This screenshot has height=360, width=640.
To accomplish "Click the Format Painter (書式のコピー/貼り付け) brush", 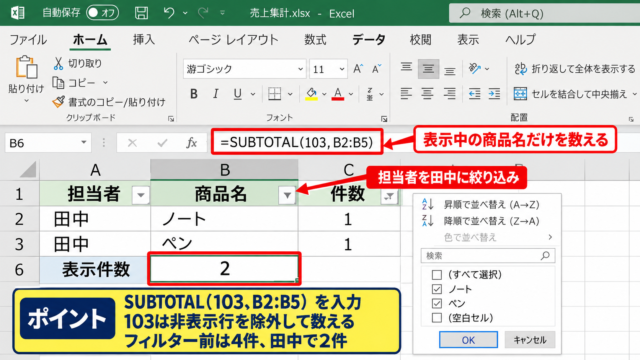I will point(58,102).
